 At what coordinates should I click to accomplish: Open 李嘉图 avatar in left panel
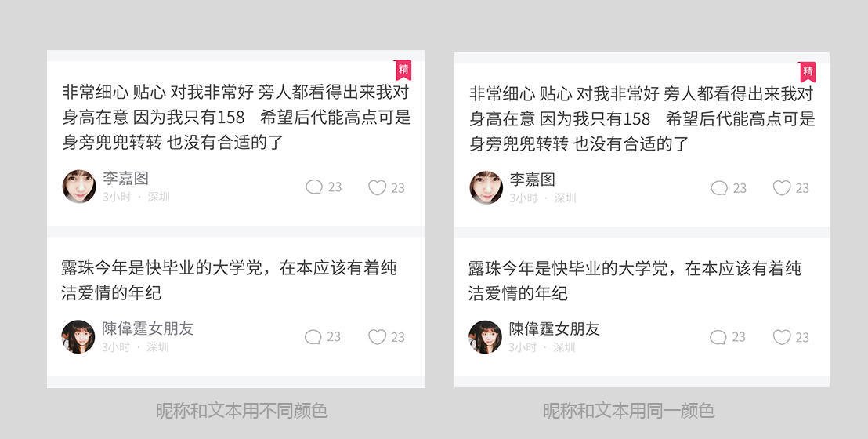coord(79,187)
